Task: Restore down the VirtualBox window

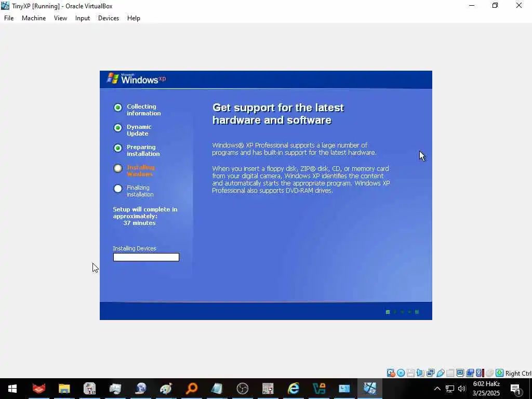Action: pyautogui.click(x=495, y=5)
